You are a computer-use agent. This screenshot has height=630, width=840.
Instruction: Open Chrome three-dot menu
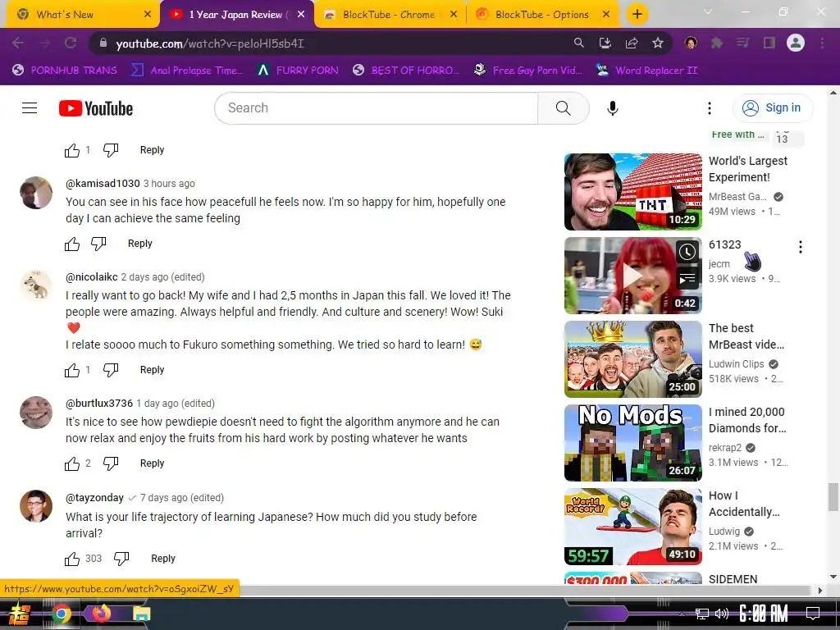pyautogui.click(x=822, y=43)
